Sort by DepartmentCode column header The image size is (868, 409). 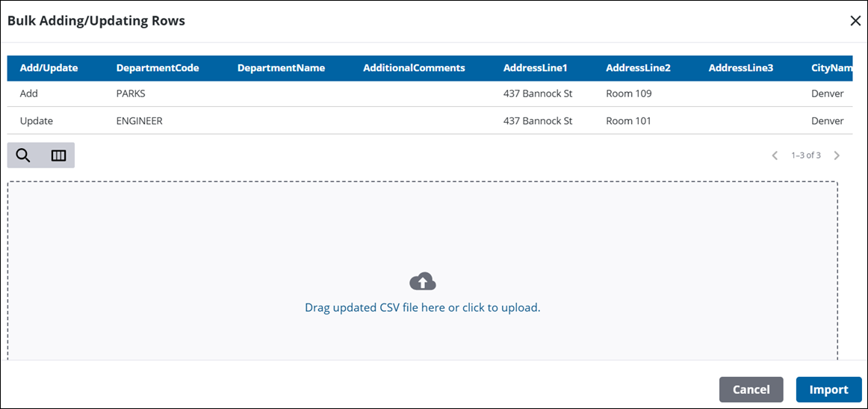click(158, 68)
